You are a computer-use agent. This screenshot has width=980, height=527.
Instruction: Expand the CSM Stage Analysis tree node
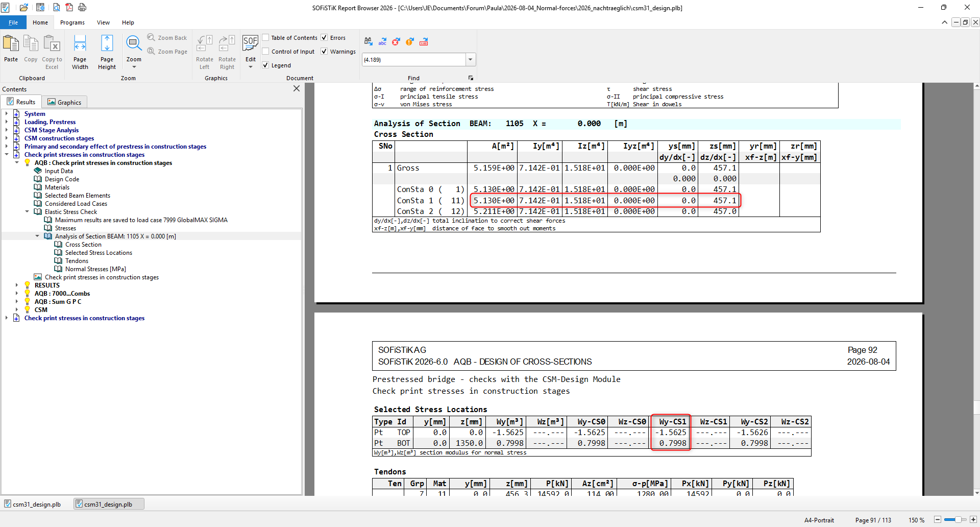(x=6, y=130)
